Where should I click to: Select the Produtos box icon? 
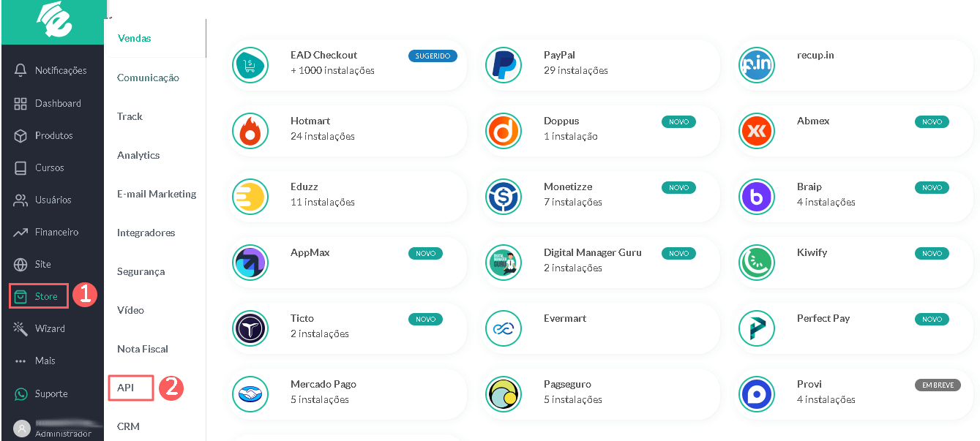tap(20, 135)
